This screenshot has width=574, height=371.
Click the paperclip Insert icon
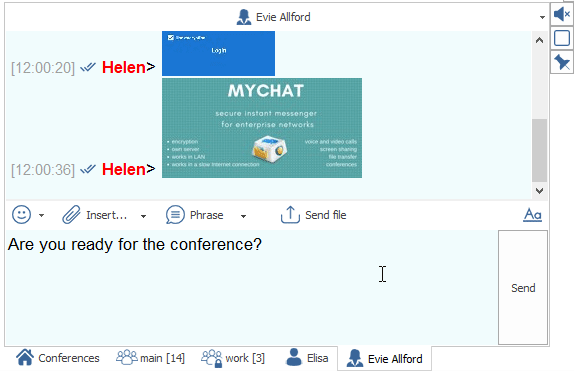tap(71, 215)
